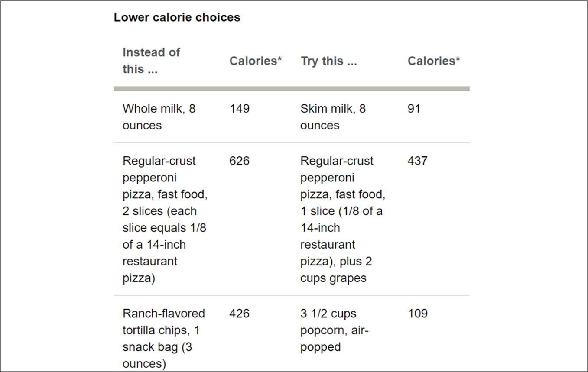
Task: Click the thin separator line below the milk row
Action: 291,143
